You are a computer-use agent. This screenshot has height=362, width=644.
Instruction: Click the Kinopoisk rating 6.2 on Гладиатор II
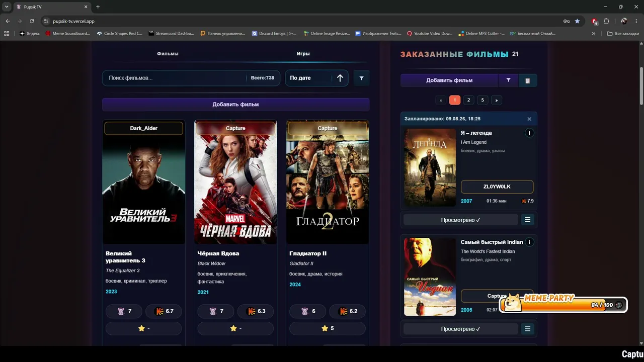348,311
